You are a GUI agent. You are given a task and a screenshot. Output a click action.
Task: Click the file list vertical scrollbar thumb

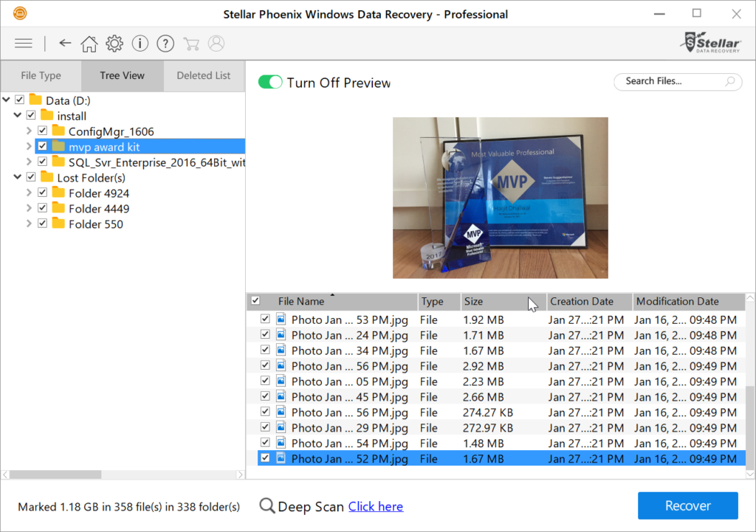click(x=750, y=427)
